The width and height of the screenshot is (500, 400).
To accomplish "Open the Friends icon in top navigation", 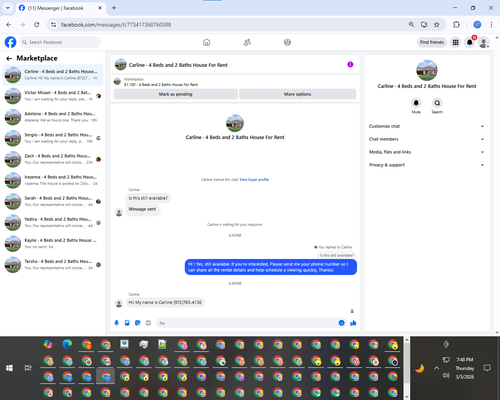I will pos(247,42).
